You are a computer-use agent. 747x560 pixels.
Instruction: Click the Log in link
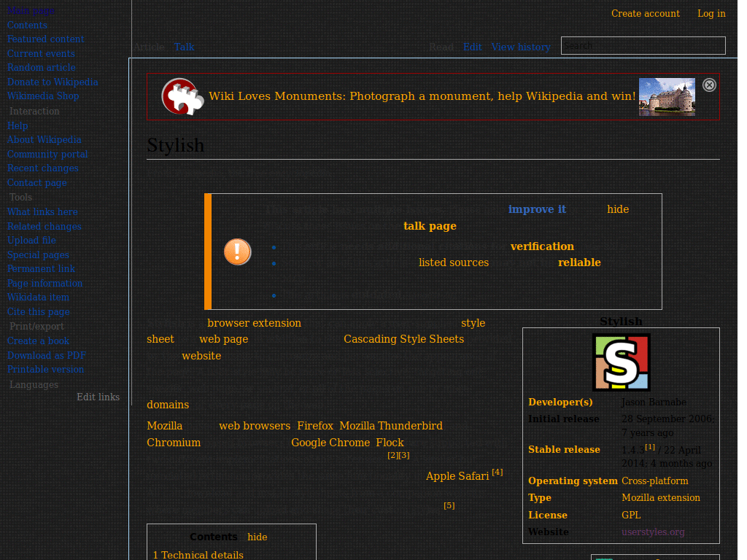(x=711, y=13)
